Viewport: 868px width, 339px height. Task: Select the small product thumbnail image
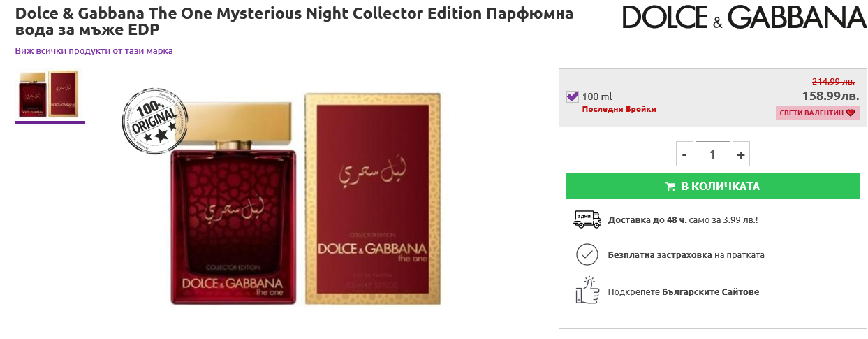point(50,94)
